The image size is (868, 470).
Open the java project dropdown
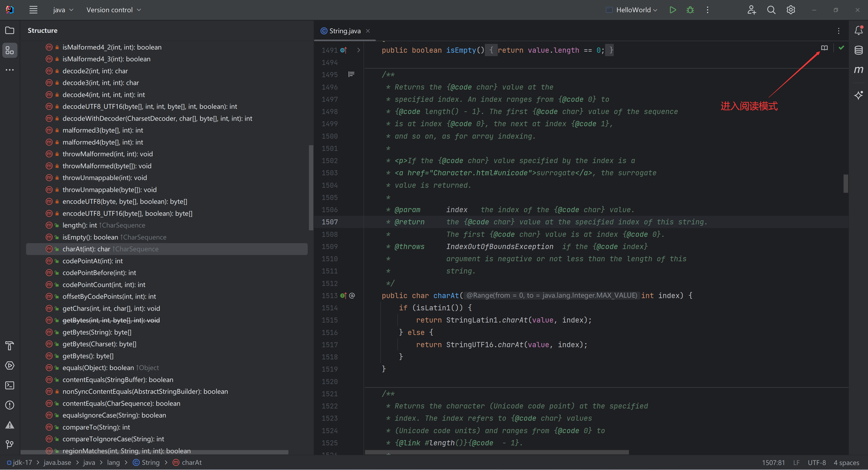[63, 10]
